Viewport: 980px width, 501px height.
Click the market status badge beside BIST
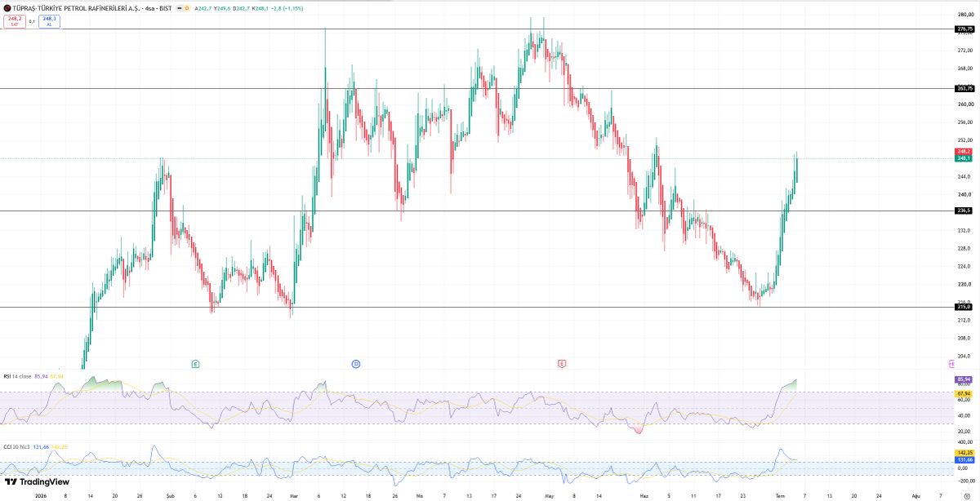coord(179,8)
